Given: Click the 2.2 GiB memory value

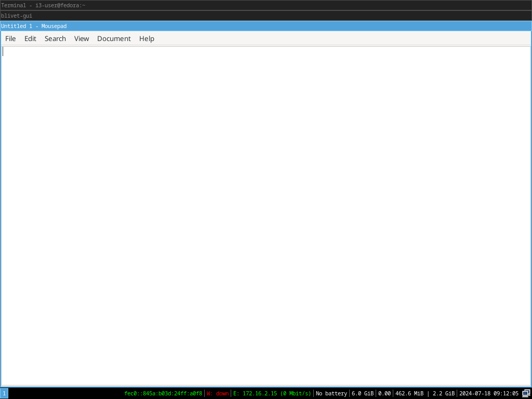Looking at the screenshot, I should tap(444, 394).
